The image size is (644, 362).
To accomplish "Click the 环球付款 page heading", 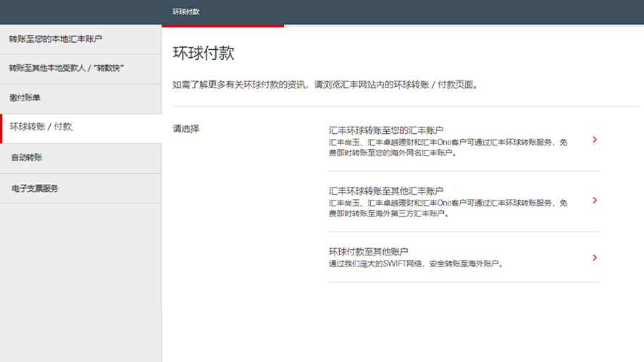I will pos(204,54).
